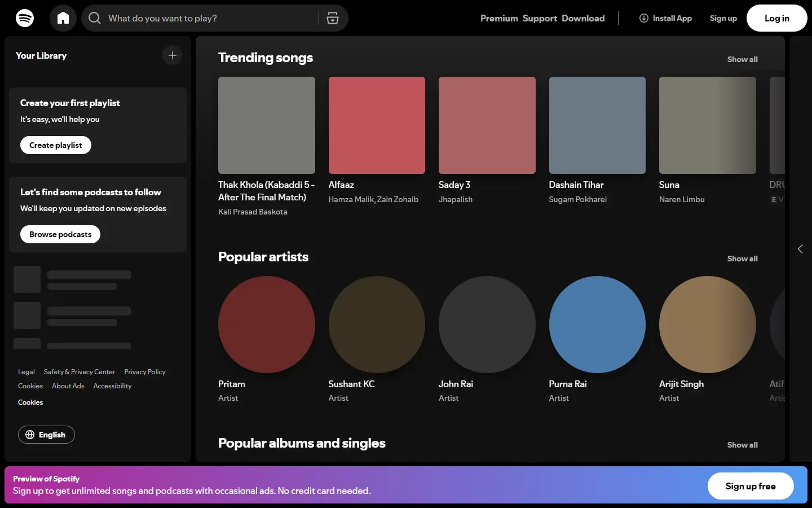Open the Support menu link

click(x=540, y=18)
